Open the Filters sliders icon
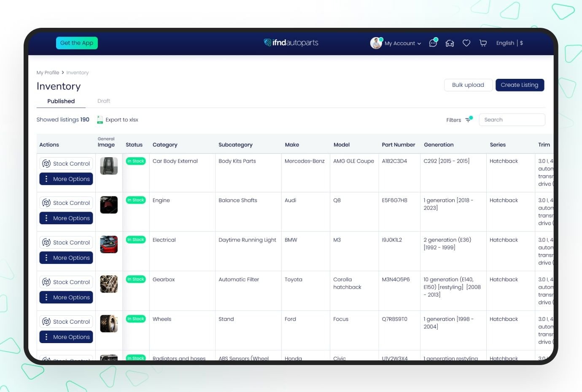The image size is (582, 392). (469, 120)
